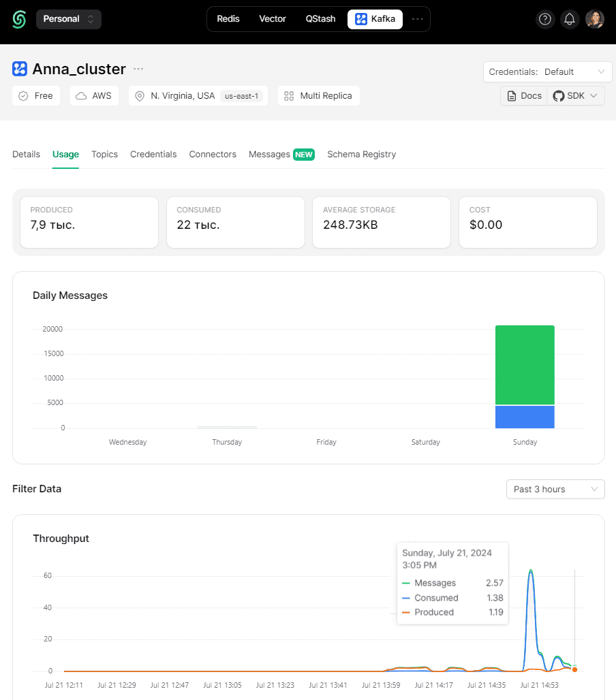616x700 pixels.
Task: Open the notifications bell icon
Action: [x=570, y=19]
